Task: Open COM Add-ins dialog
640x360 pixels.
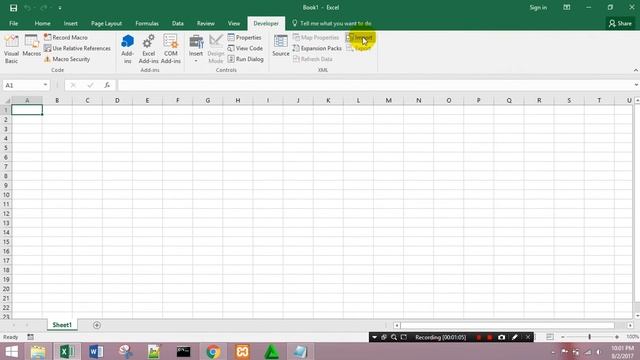Action: pyautogui.click(x=171, y=49)
